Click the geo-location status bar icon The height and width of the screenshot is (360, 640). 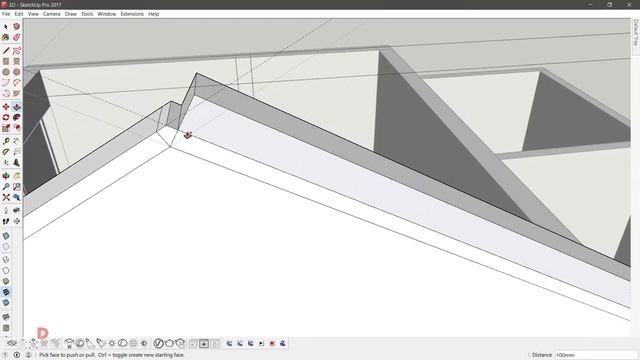click(x=6, y=355)
